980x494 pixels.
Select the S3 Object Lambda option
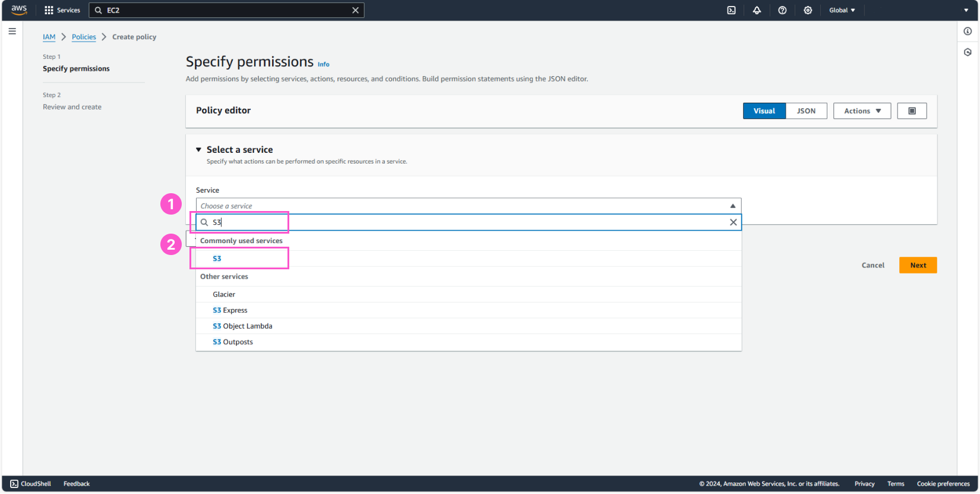(x=469, y=326)
